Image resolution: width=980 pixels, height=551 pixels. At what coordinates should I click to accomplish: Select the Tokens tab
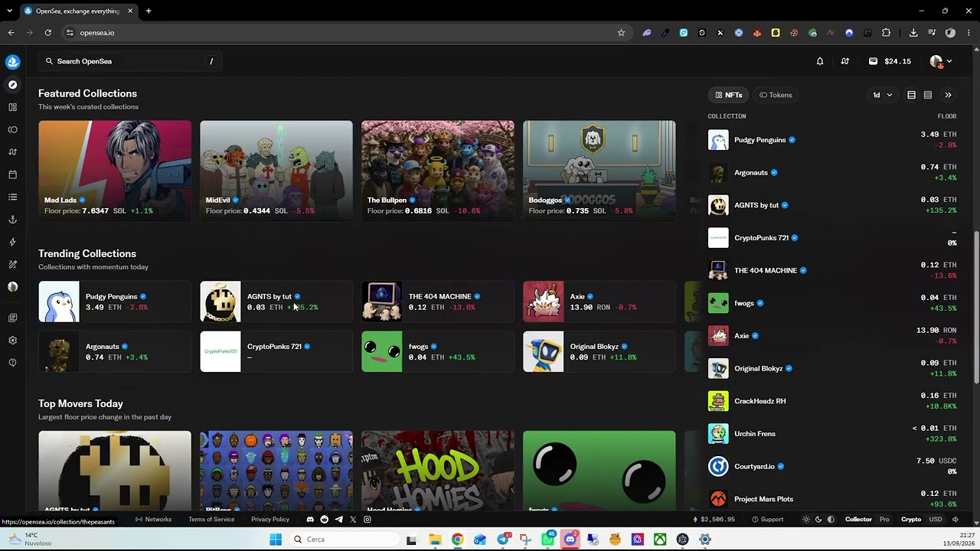pos(776,95)
